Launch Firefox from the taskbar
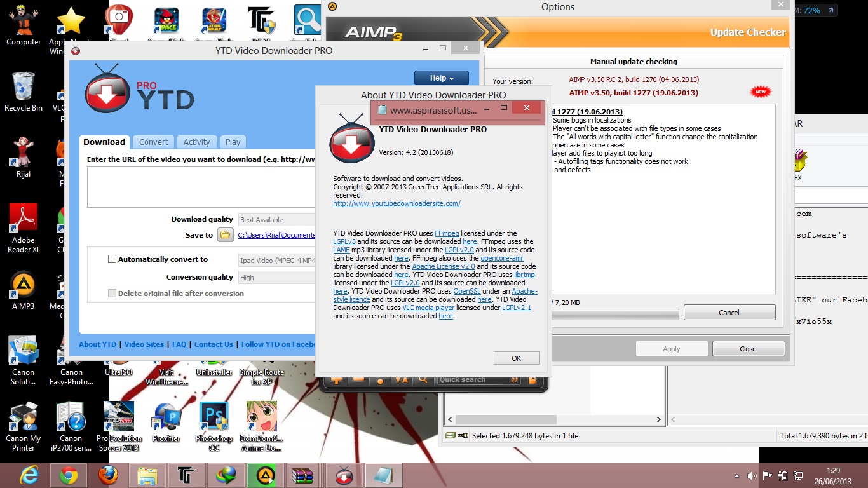Viewport: 868px width, 488px height. (108, 475)
